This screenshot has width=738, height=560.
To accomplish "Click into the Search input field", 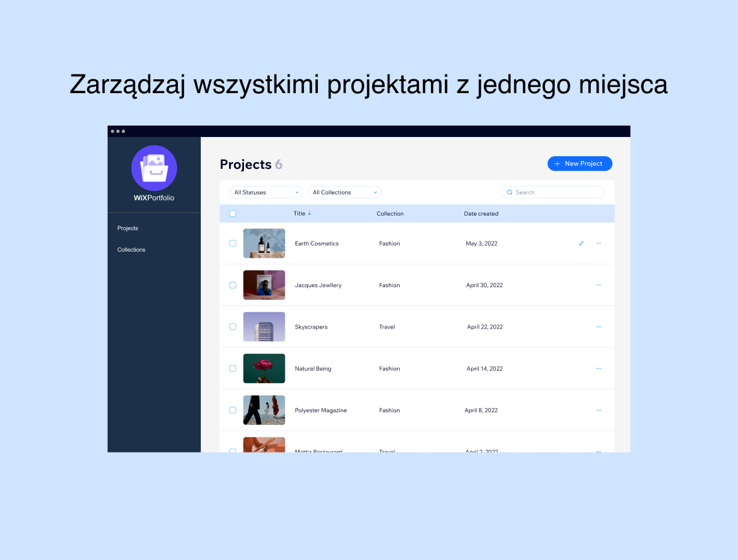I will pos(553,192).
